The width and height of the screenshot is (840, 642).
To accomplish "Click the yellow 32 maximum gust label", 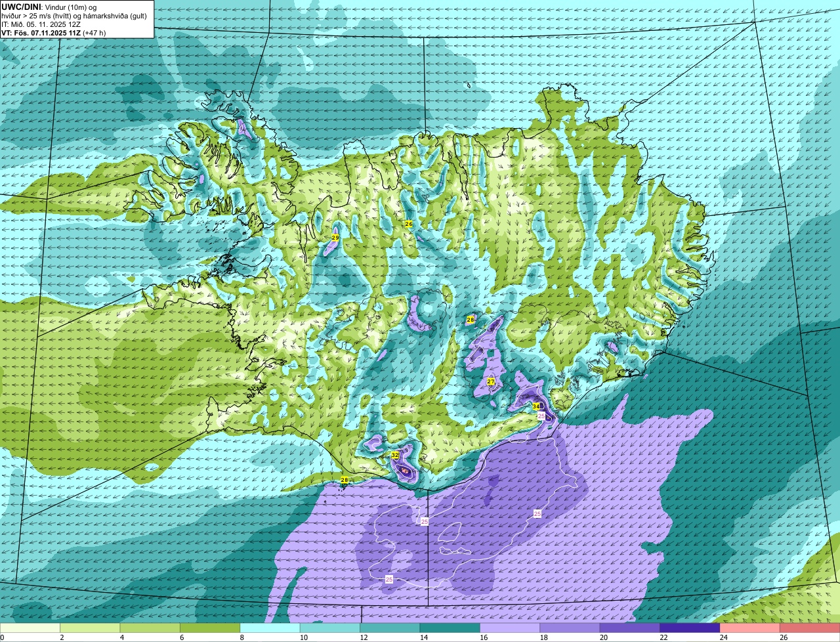I will 395,455.
